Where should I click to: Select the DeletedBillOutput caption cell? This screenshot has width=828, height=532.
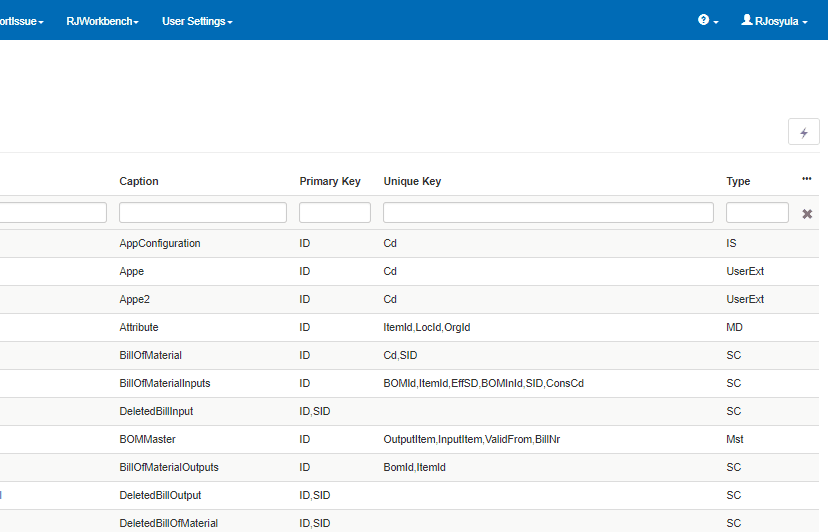click(x=161, y=496)
